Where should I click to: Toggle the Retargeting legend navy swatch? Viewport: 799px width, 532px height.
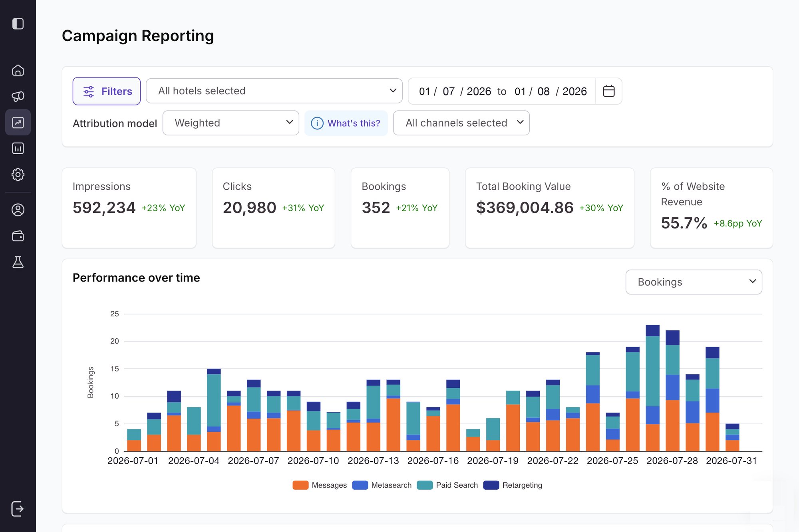(x=491, y=485)
